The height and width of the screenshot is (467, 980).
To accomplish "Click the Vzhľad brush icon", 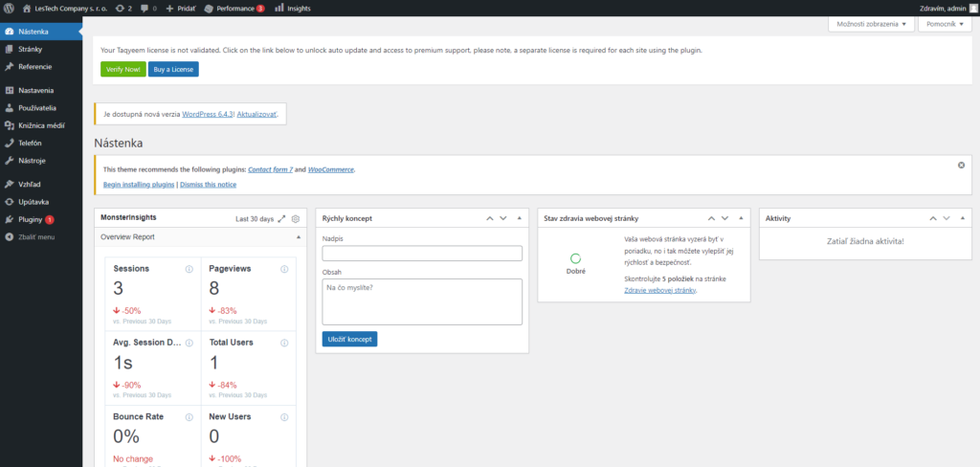I will (9, 185).
